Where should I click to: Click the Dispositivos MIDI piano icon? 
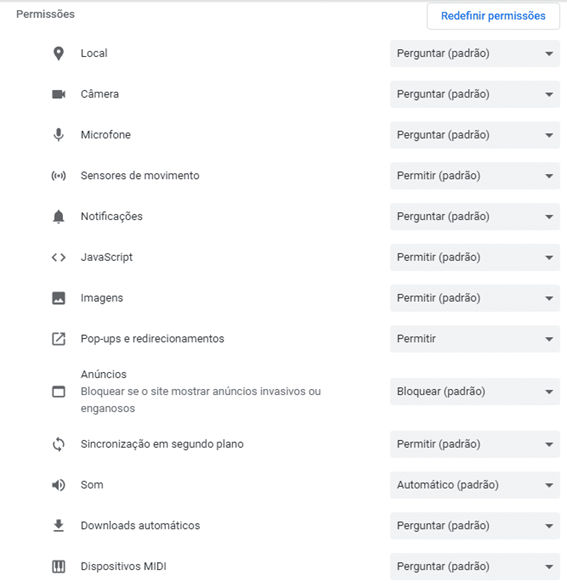(58, 566)
